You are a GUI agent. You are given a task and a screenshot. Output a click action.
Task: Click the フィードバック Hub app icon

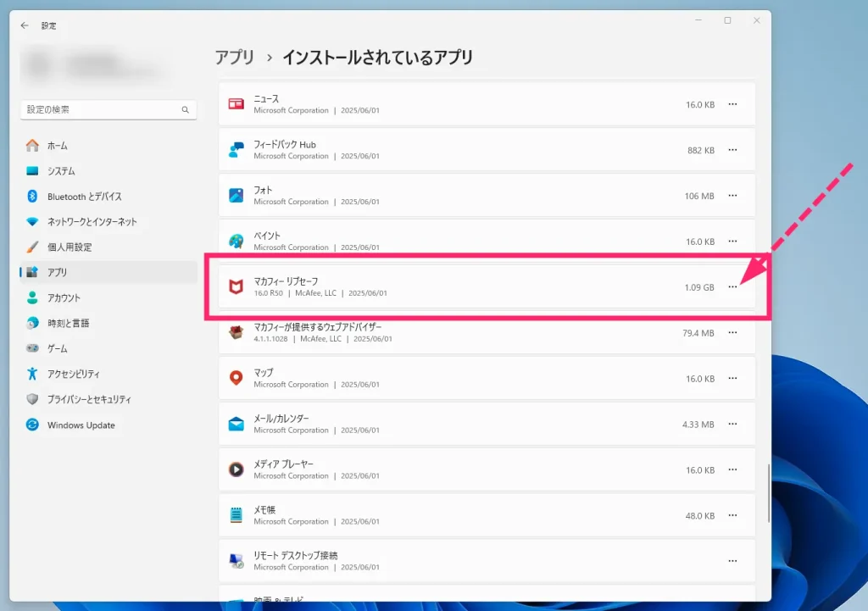click(236, 150)
